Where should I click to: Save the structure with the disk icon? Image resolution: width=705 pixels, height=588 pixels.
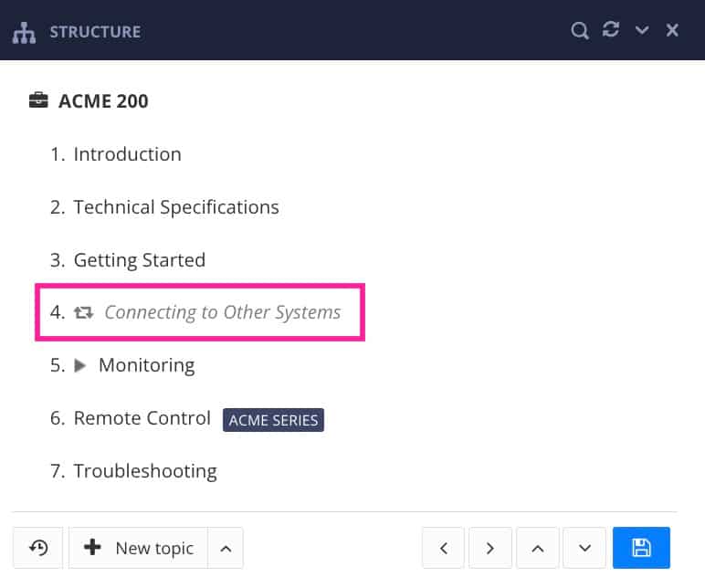(x=641, y=548)
